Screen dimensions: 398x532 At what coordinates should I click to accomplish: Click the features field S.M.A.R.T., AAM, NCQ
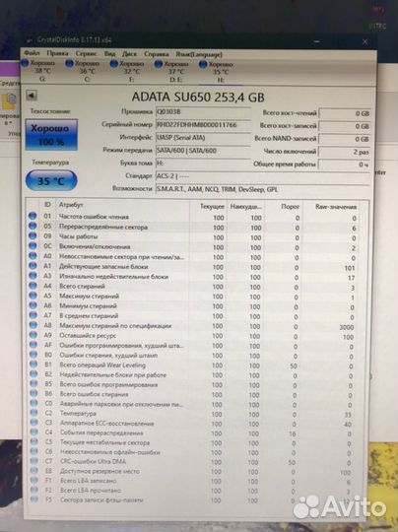262,189
